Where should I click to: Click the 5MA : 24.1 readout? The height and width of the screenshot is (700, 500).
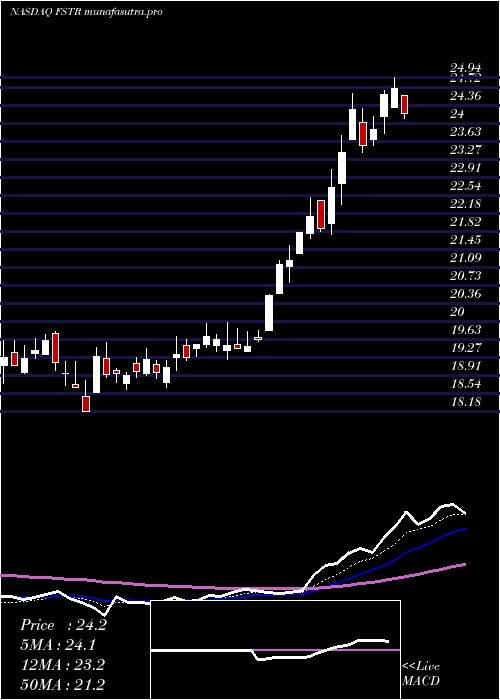point(58,645)
